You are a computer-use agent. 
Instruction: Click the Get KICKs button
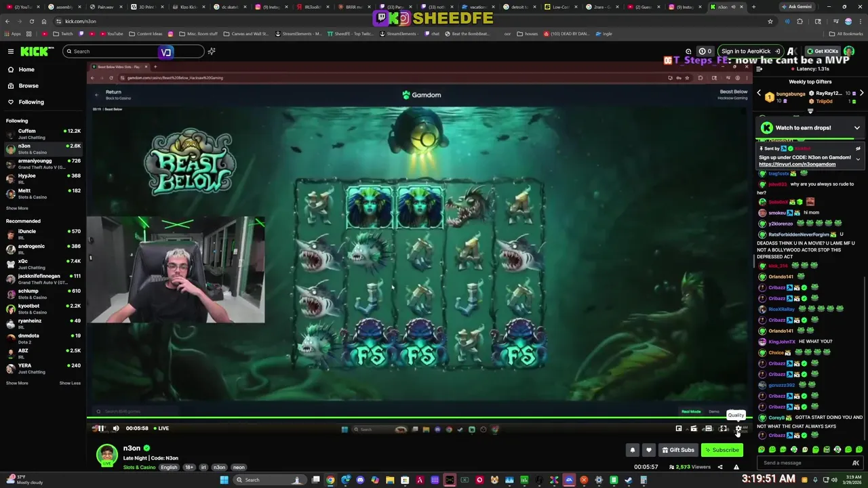[x=822, y=52]
